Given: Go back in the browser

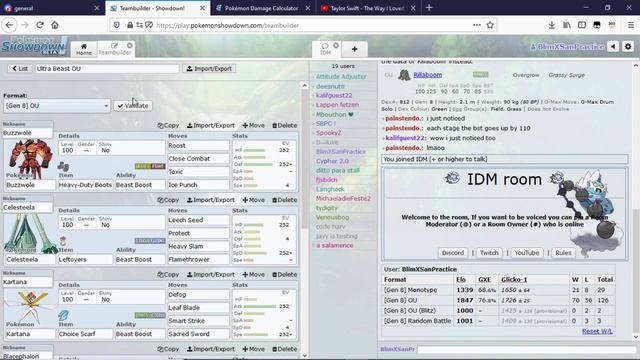Looking at the screenshot, I should (10, 25).
